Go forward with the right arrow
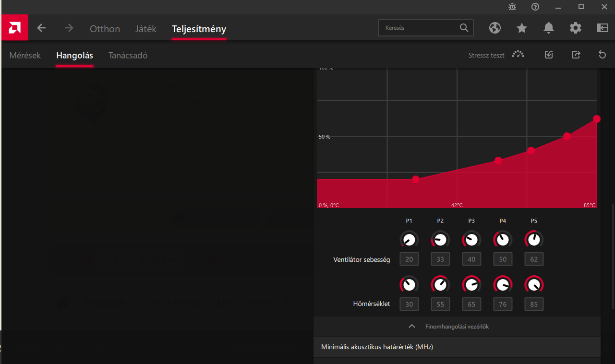 click(69, 28)
